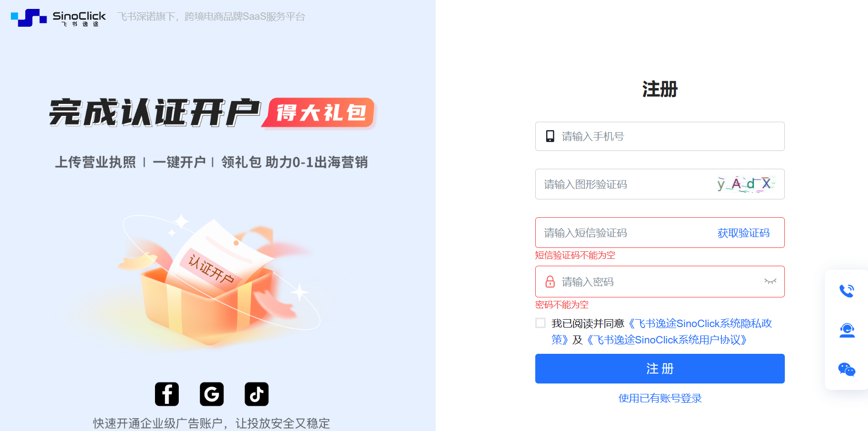Click the TikTok icon
868x431 pixels.
[256, 394]
